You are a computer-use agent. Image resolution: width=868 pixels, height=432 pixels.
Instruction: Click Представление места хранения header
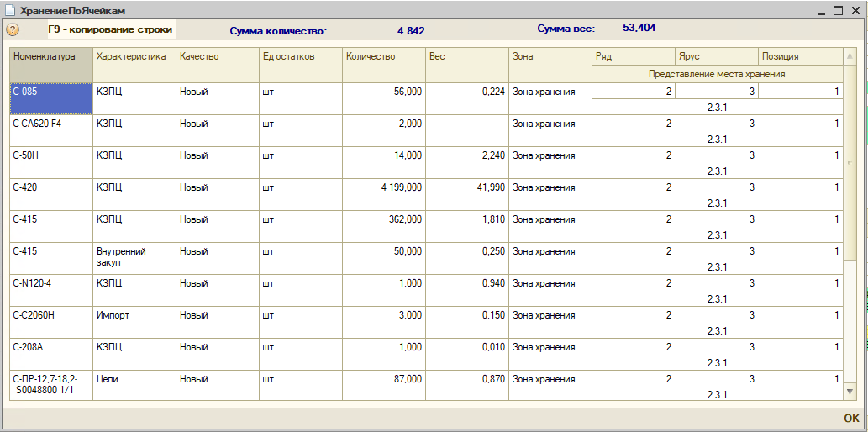point(717,74)
